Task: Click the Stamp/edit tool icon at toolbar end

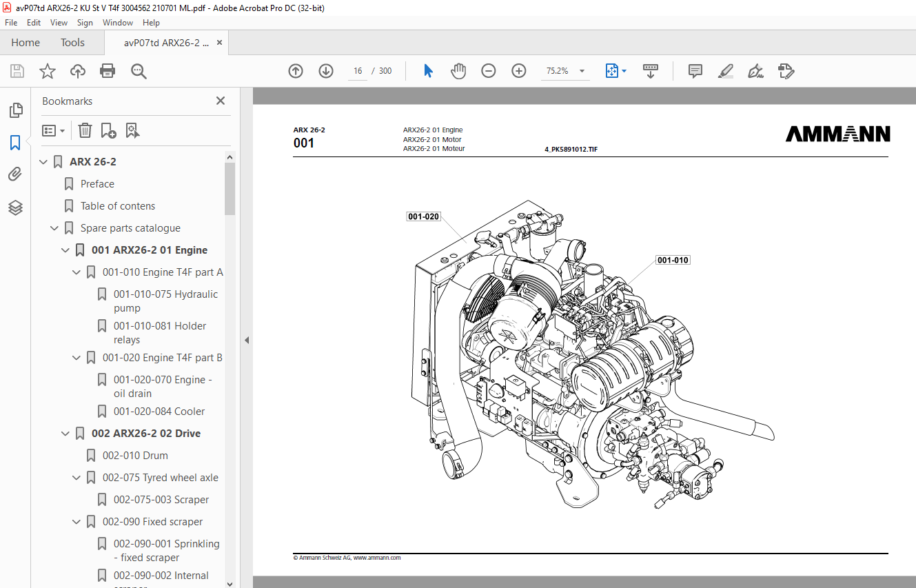Action: [x=786, y=71]
